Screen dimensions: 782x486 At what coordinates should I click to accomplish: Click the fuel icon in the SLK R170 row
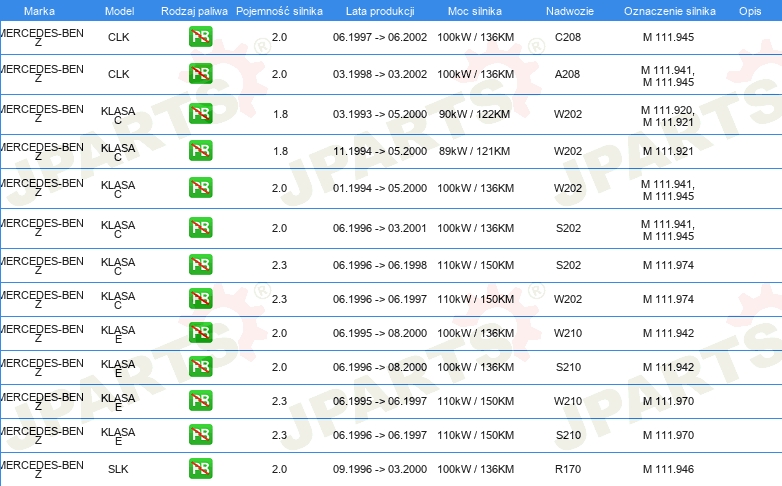(x=200, y=468)
